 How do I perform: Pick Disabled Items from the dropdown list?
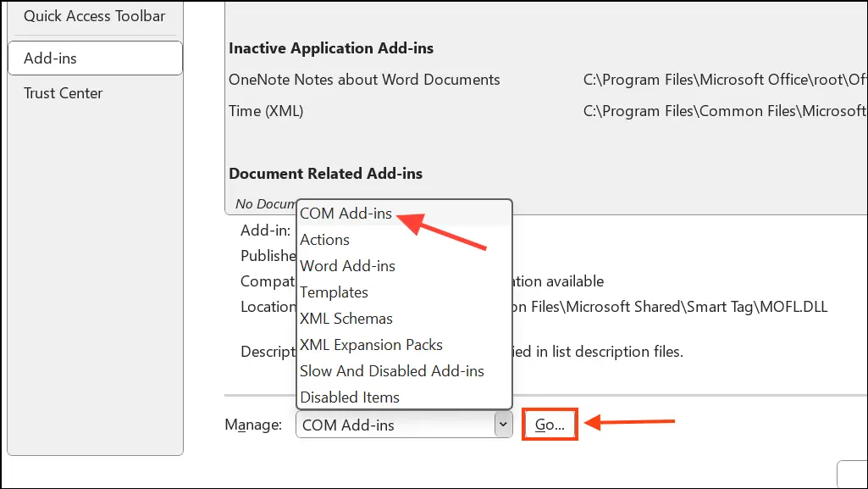350,397
